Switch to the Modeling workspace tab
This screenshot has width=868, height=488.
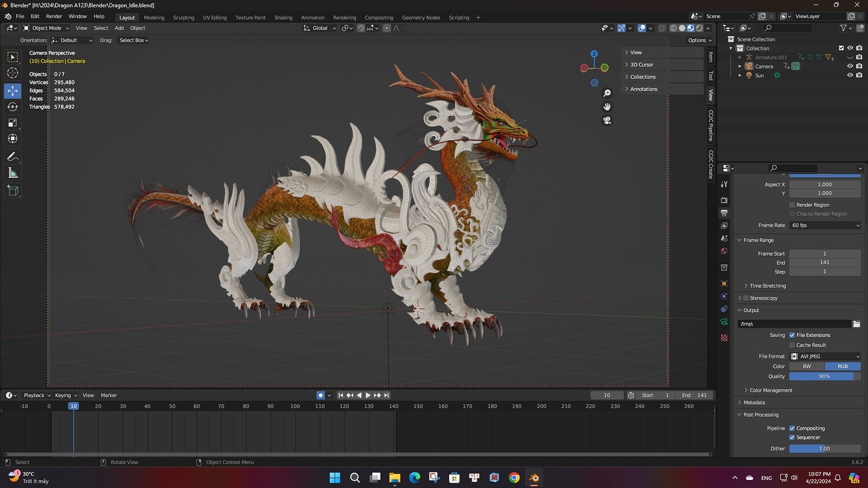(154, 17)
